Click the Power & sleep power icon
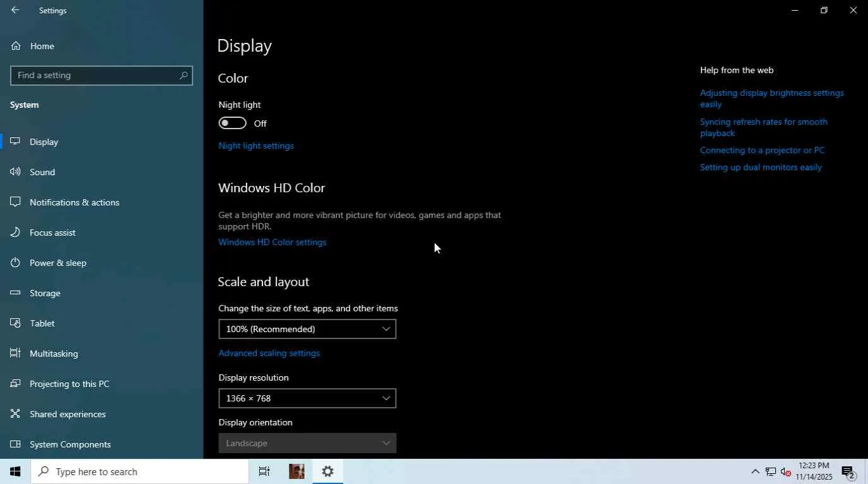The image size is (868, 484). 16,263
